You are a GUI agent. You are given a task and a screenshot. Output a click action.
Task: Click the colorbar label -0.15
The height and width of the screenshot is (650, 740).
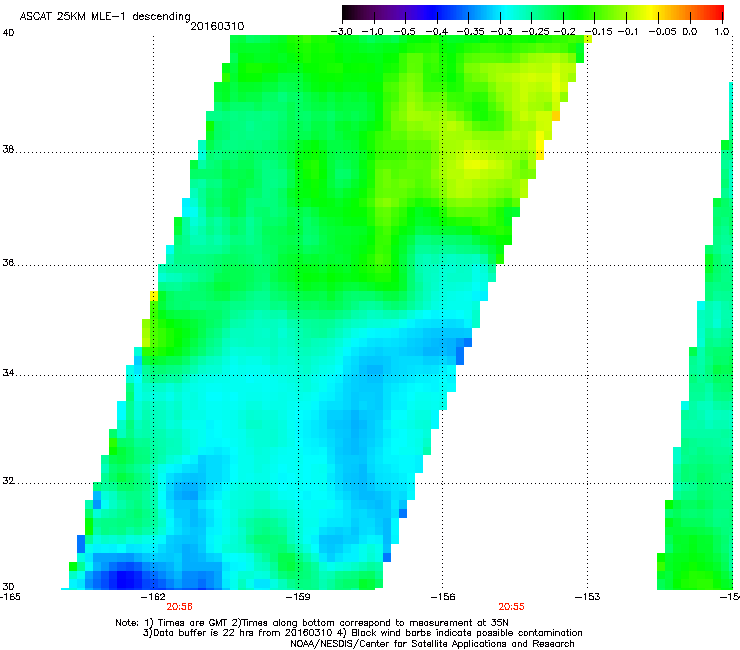598,32
